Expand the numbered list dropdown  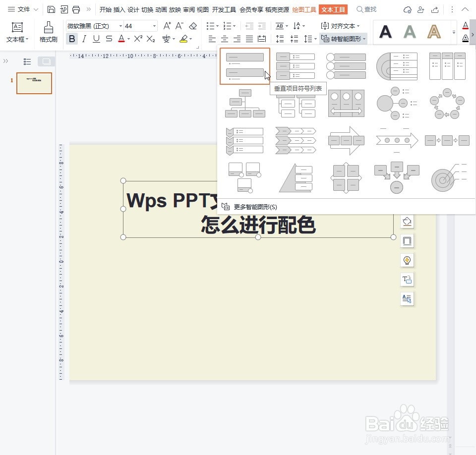tap(234, 26)
